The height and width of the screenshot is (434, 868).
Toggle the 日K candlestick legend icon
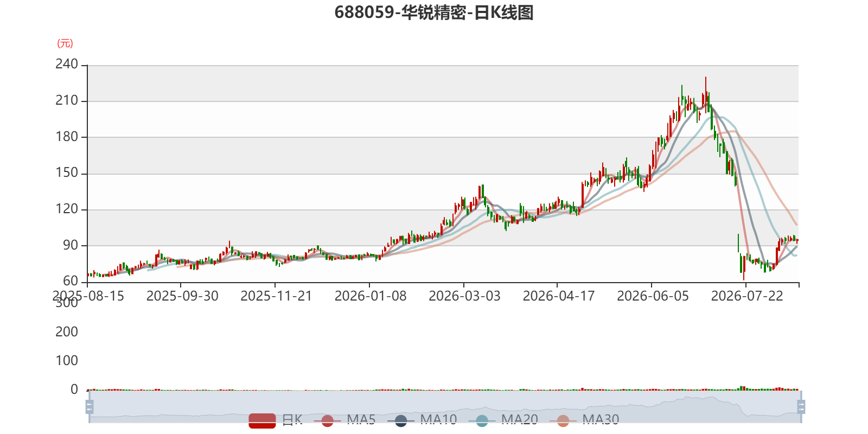[x=262, y=420]
